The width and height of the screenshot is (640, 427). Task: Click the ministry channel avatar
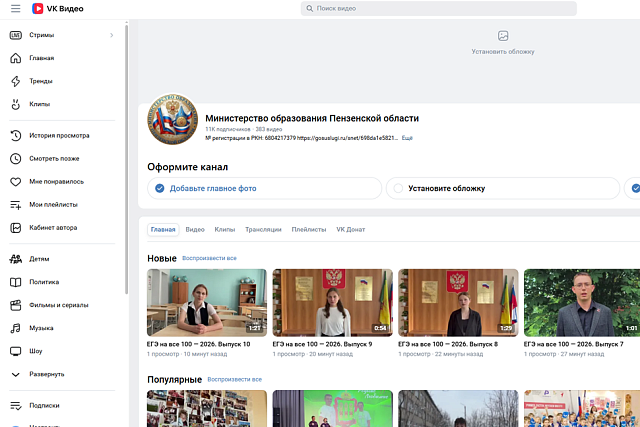click(x=173, y=119)
